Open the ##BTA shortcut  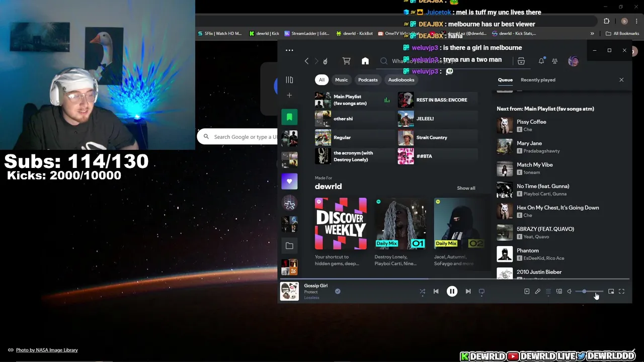click(437, 156)
